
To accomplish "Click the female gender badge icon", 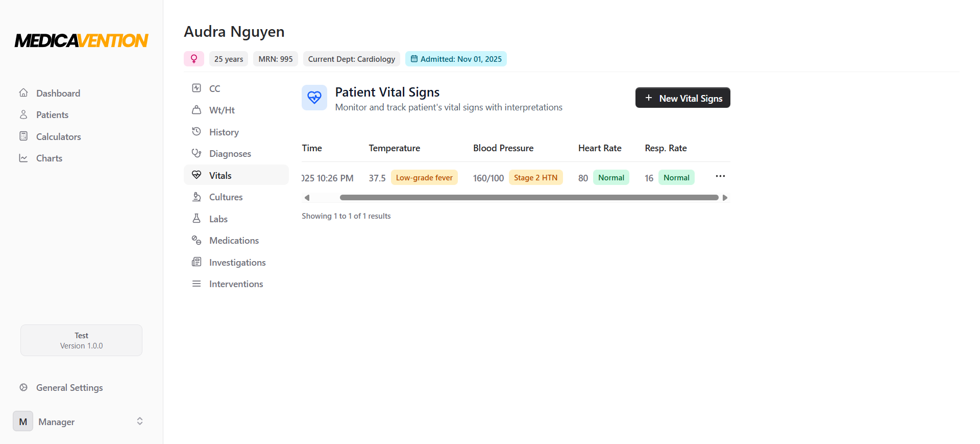I will click(x=193, y=58).
